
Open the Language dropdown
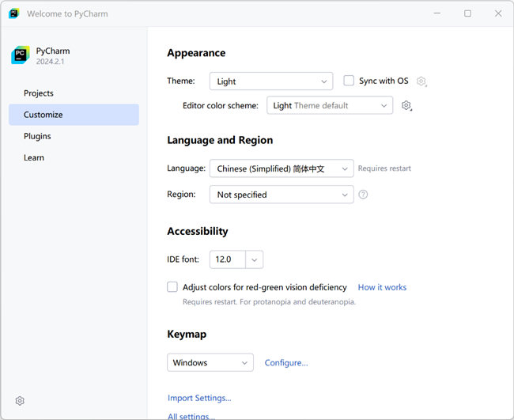click(x=282, y=168)
